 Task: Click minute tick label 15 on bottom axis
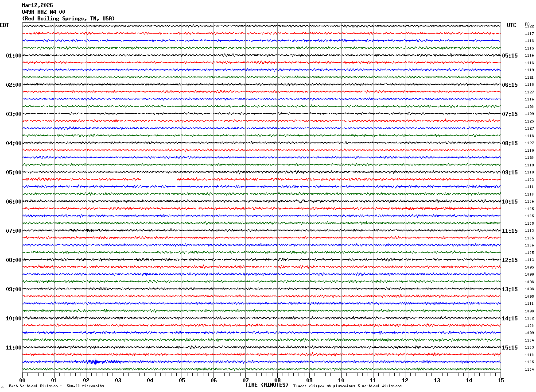[501, 380]
